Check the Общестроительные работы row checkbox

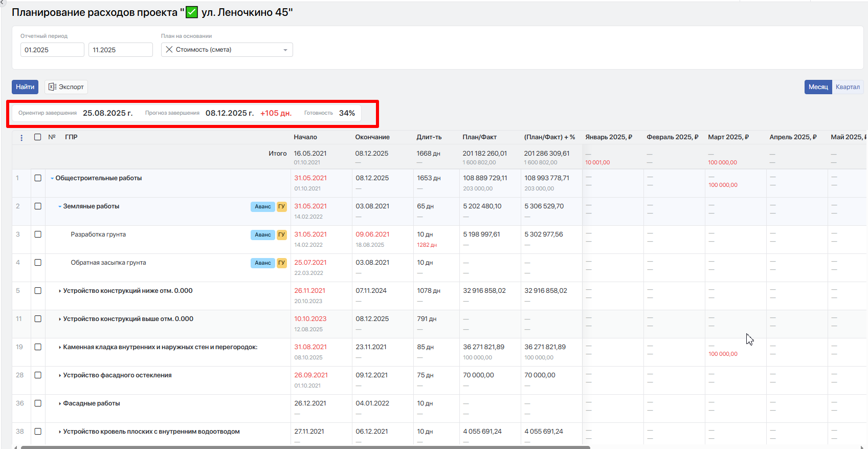38,178
